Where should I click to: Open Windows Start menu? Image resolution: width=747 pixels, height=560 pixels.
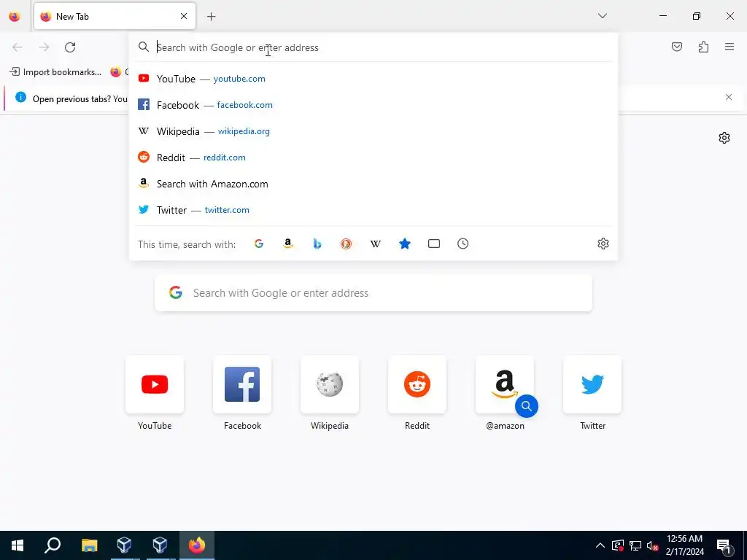18,545
